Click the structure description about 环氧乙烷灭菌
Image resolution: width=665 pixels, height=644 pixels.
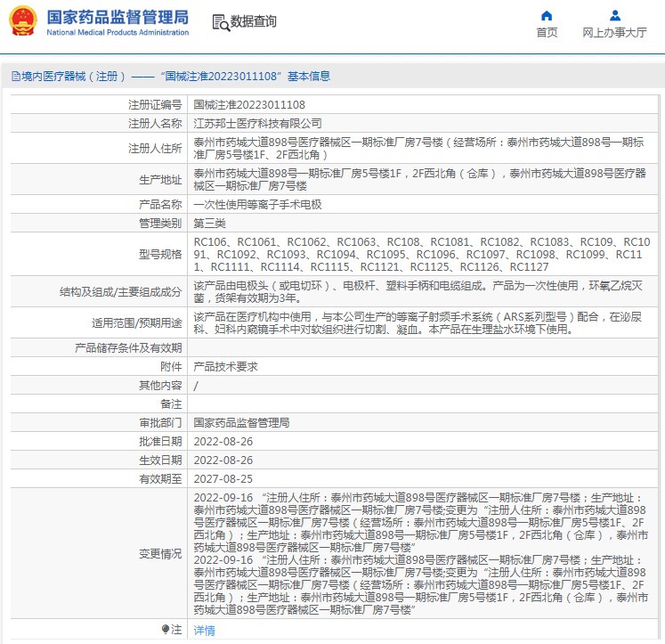418,292
